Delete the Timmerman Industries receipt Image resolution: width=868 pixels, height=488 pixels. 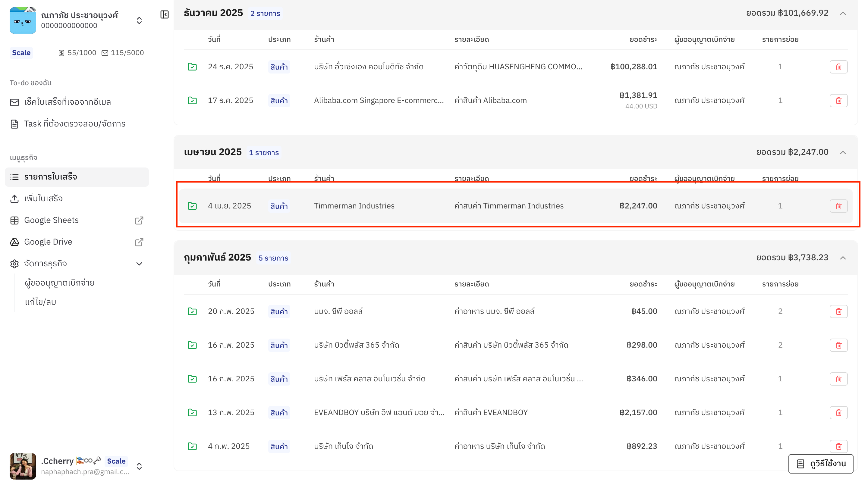coord(838,206)
